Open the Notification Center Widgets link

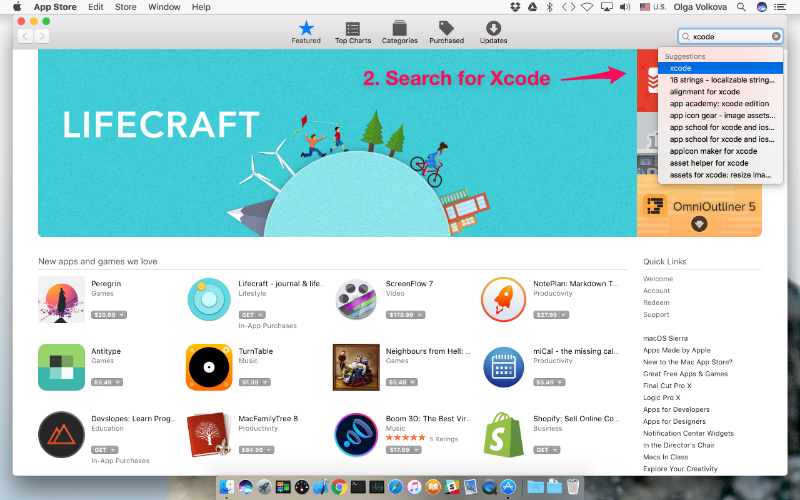pos(688,433)
